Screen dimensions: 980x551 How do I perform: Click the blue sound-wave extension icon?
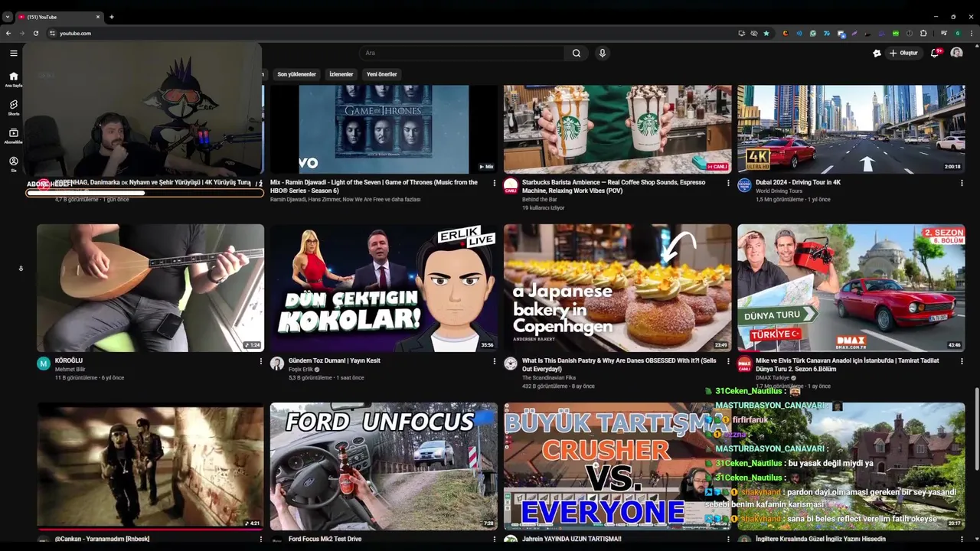tap(799, 33)
